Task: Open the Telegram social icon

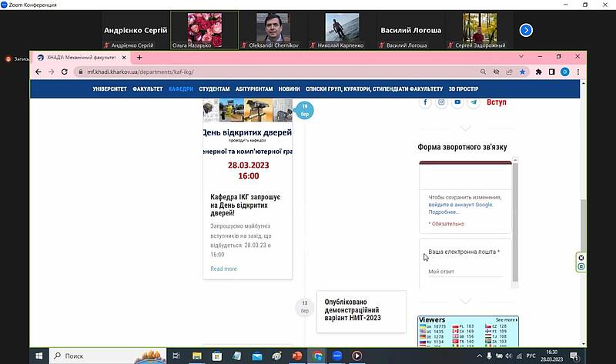Action: pos(474,102)
